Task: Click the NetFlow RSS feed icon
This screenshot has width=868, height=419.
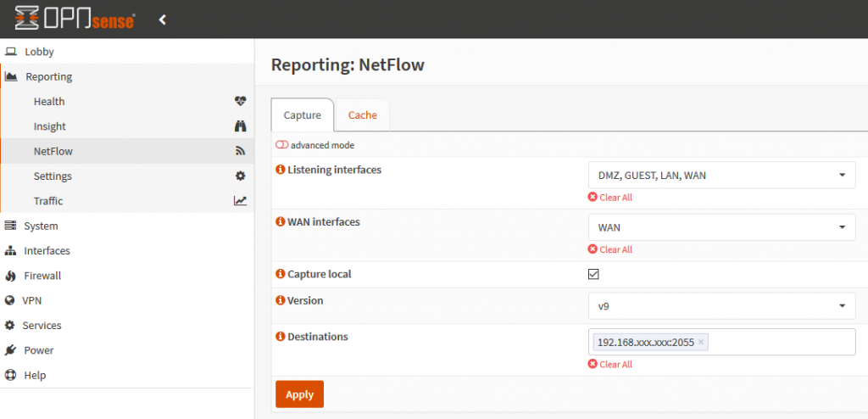Action: coord(240,151)
